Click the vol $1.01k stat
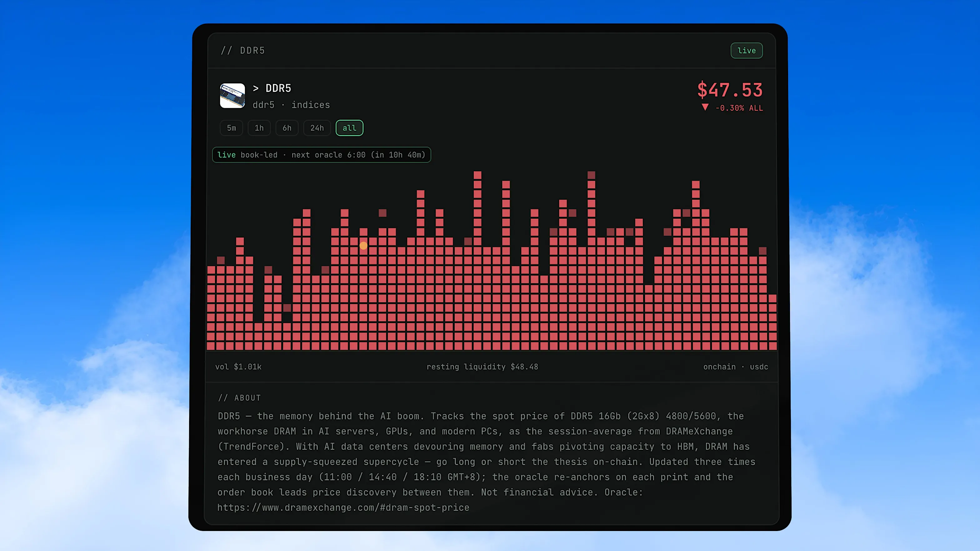This screenshot has width=980, height=551. (238, 367)
